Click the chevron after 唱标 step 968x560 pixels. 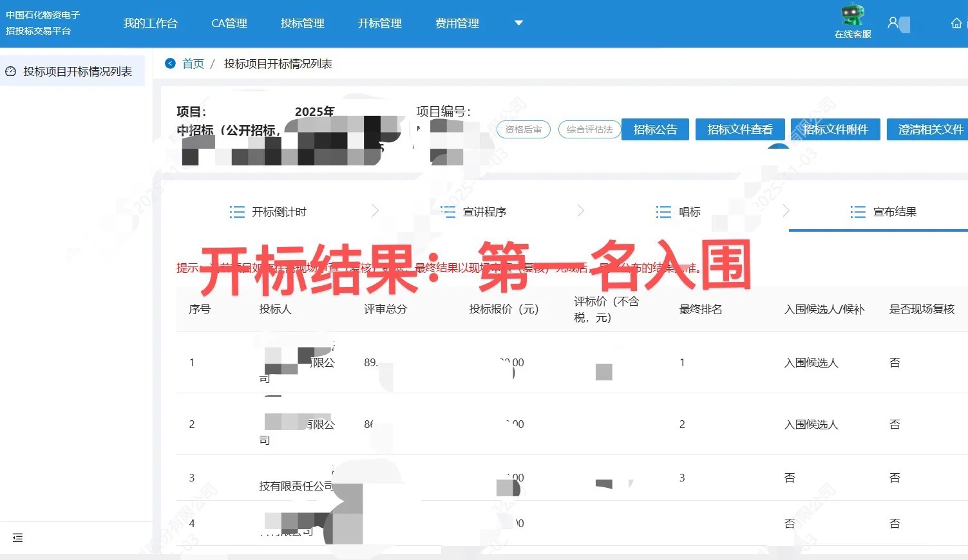pos(786,211)
